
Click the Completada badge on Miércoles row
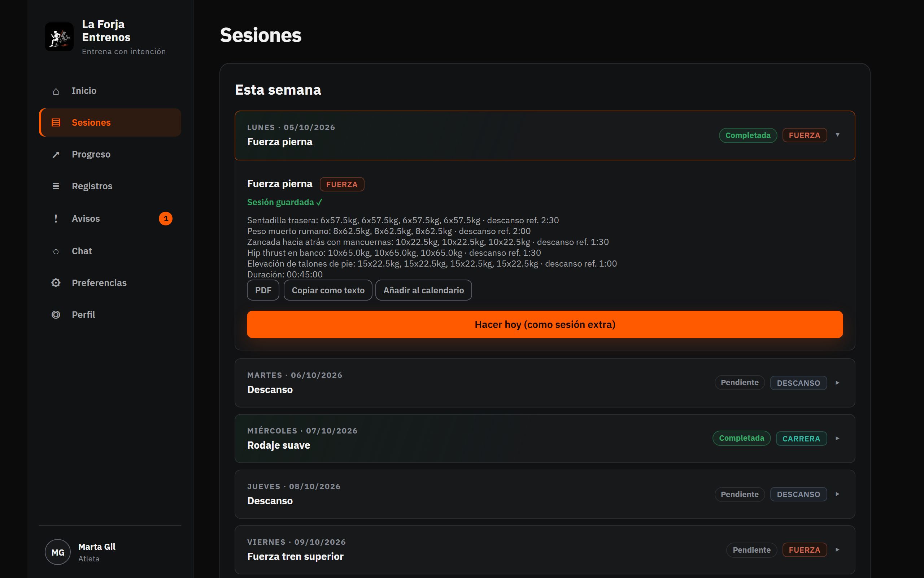[741, 438]
